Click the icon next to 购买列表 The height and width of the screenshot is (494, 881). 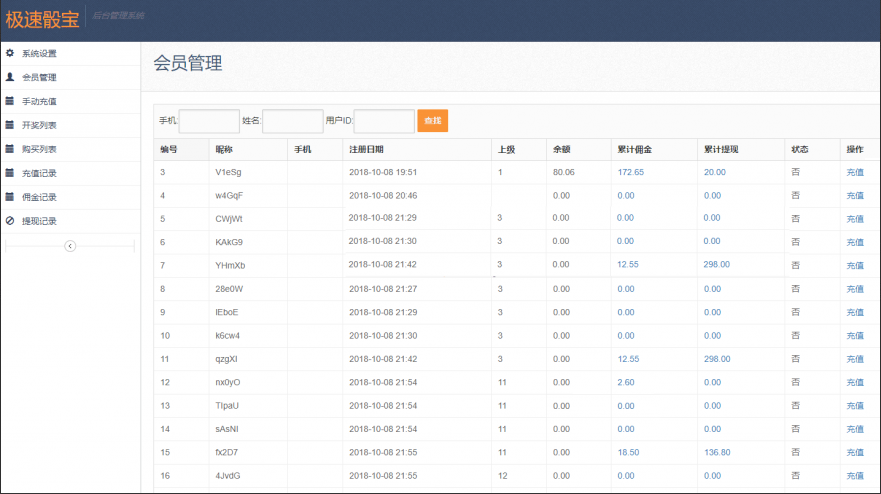click(10, 149)
